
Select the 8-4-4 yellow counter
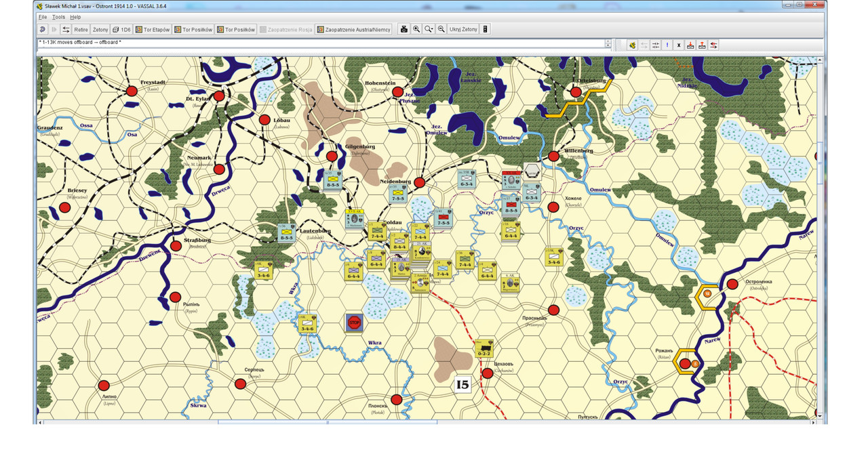coord(399,242)
